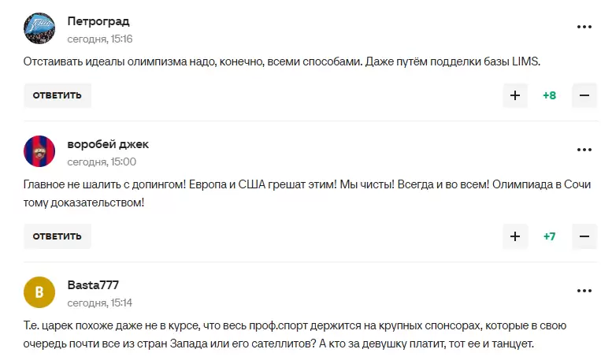View +7 rating on воробей джек's comment

(550, 236)
